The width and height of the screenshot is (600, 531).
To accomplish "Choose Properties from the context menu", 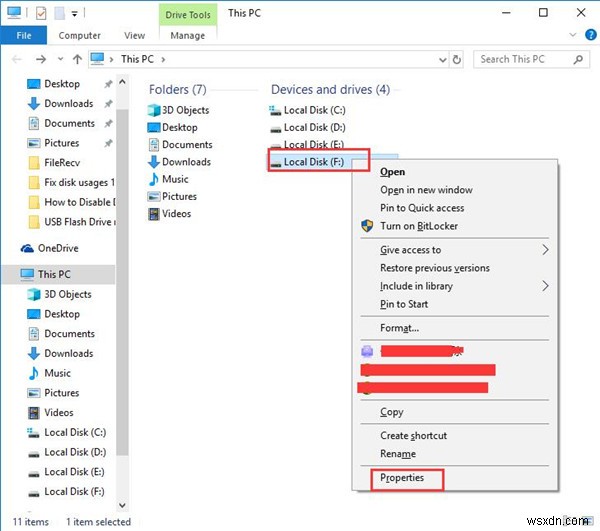I will pos(402,478).
